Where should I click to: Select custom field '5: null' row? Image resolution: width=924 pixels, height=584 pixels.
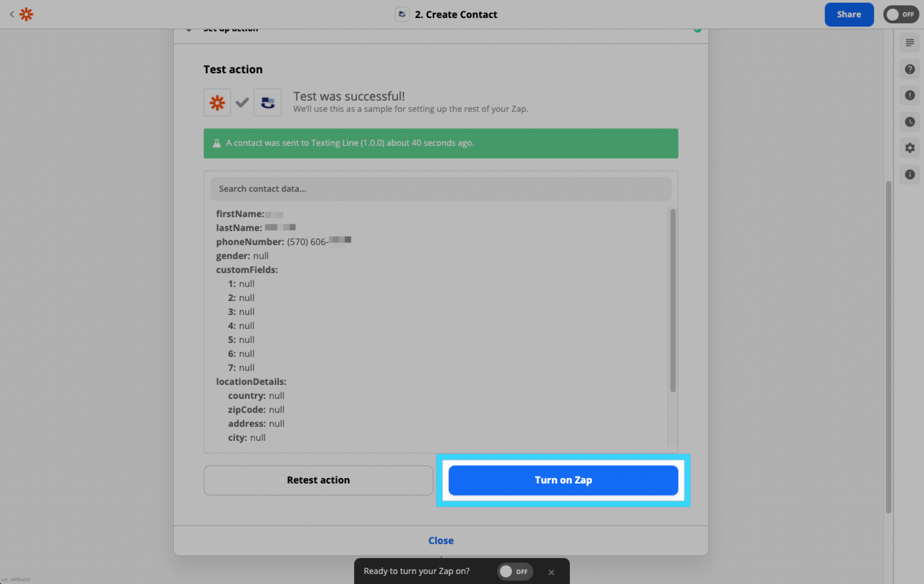(x=241, y=340)
